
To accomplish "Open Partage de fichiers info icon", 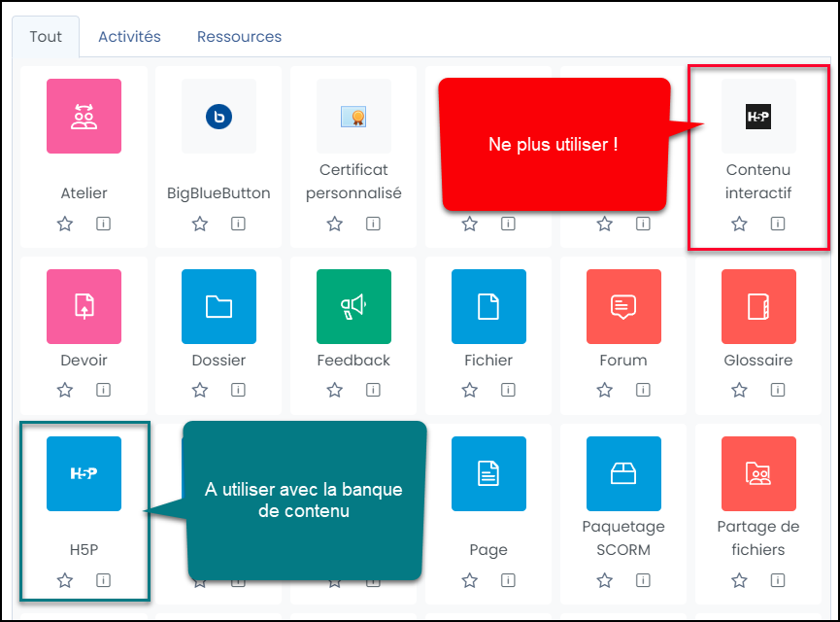I will [778, 580].
